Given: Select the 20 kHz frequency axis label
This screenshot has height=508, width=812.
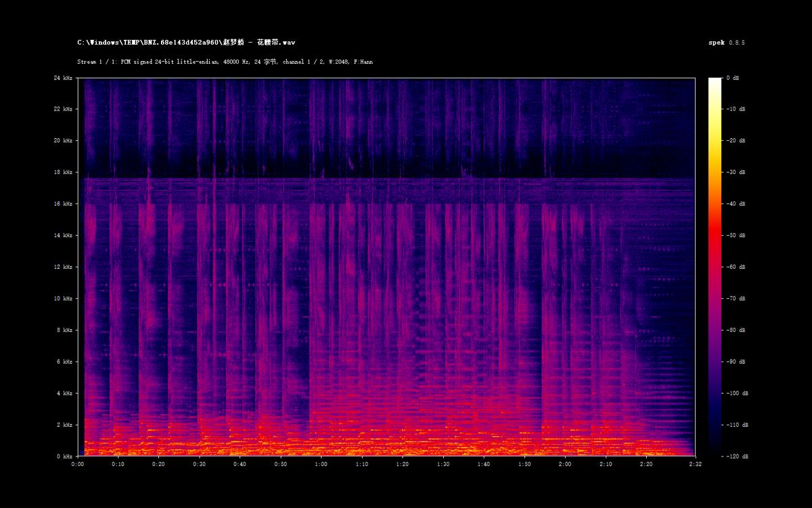Looking at the screenshot, I should click(63, 141).
